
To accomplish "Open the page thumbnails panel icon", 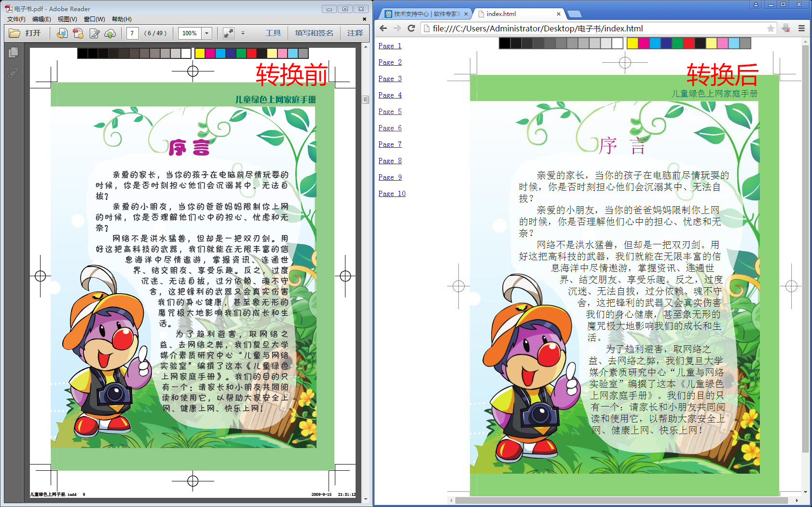I will tap(14, 52).
